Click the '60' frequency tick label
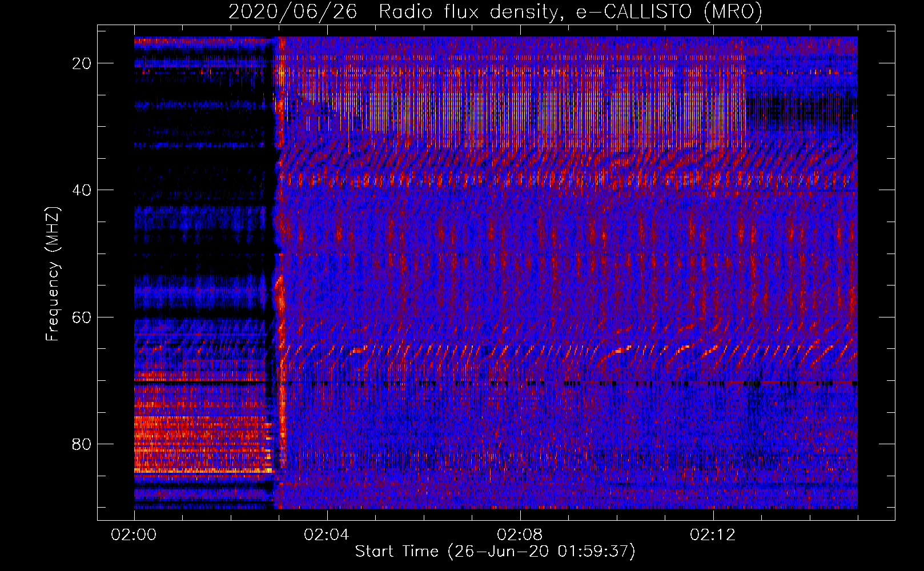Viewport: 924px width, 571px height. (82, 317)
